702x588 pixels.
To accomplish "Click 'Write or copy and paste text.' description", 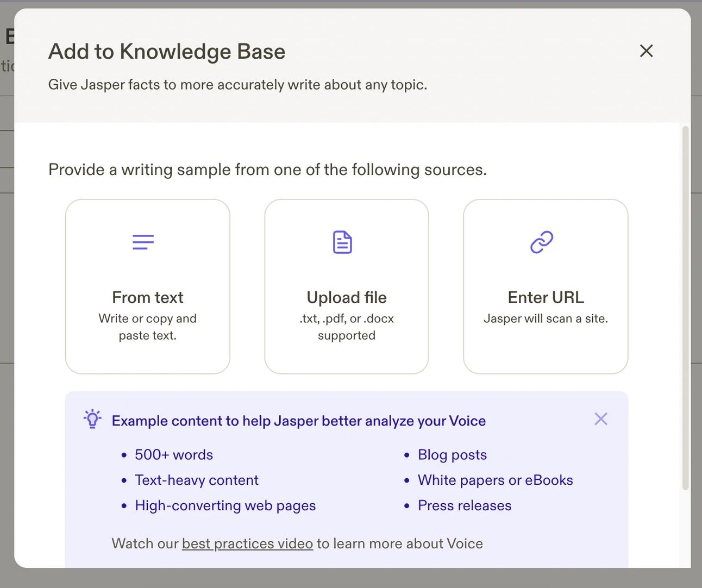I will point(148,327).
